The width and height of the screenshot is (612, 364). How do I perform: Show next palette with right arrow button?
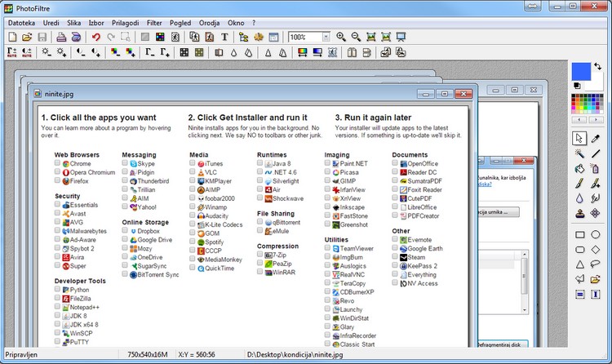tap(596, 119)
